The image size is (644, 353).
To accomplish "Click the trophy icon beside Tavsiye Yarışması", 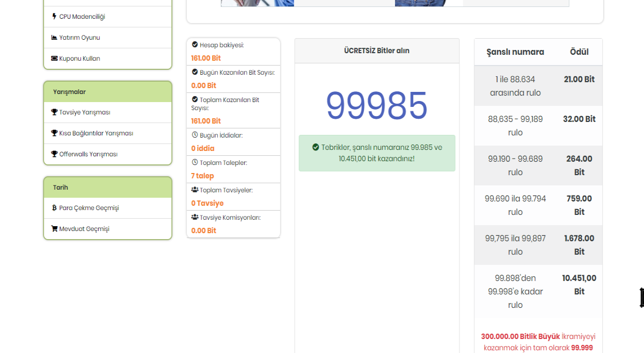I will (x=54, y=112).
